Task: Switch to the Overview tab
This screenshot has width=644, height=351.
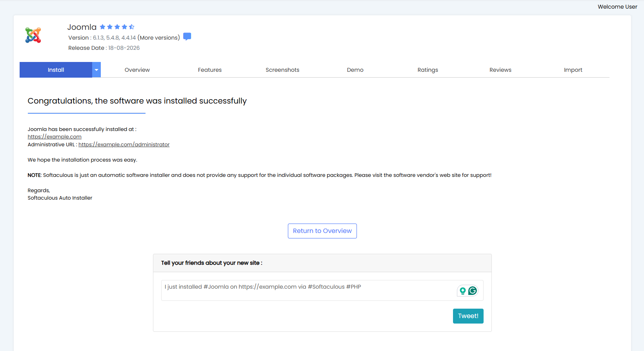Action: 137,70
